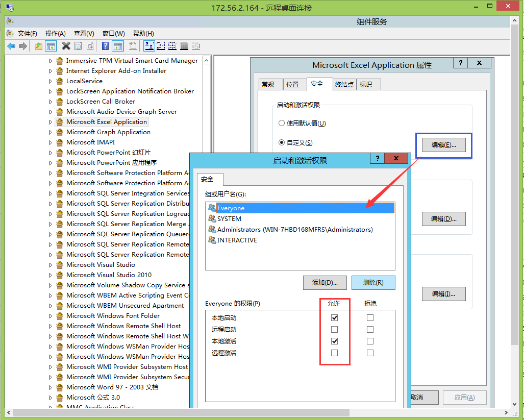Click the 添加 button
This screenshot has height=420, width=524.
tap(325, 282)
